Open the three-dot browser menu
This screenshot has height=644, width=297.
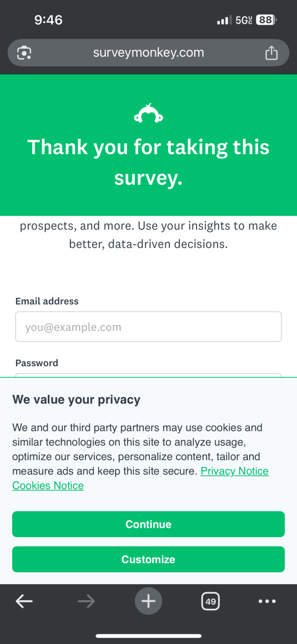[x=267, y=601]
